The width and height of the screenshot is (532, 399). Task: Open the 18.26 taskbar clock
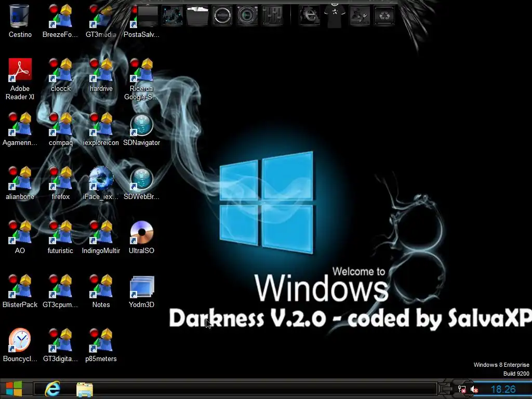click(503, 390)
